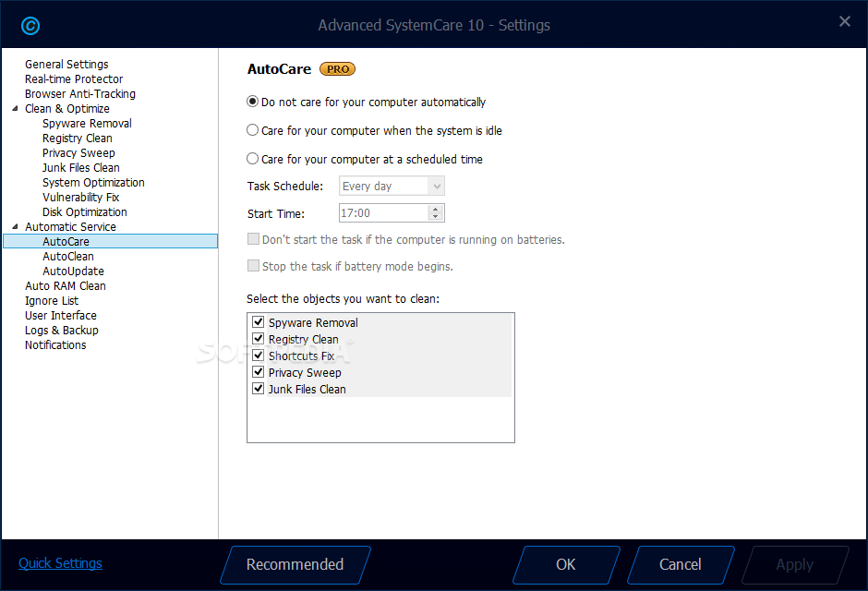This screenshot has width=868, height=591.
Task: Open Notifications settings
Action: coord(55,344)
